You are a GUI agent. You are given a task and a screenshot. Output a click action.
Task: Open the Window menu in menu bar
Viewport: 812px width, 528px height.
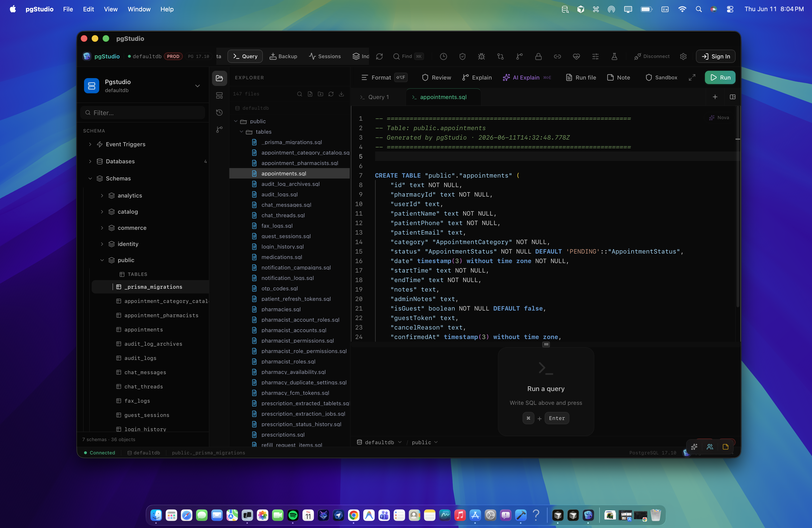139,9
